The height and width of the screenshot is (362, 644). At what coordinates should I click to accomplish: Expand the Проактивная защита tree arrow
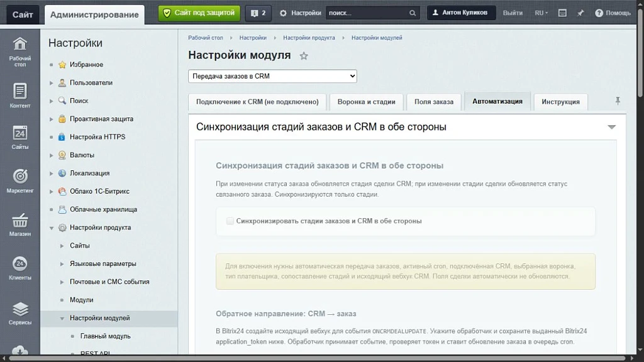click(x=52, y=119)
